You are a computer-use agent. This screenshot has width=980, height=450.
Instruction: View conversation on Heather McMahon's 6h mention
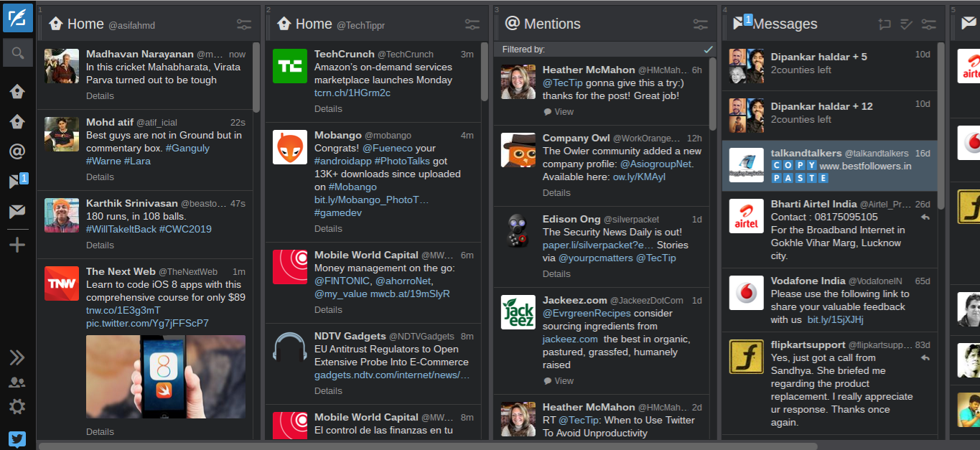(x=559, y=111)
